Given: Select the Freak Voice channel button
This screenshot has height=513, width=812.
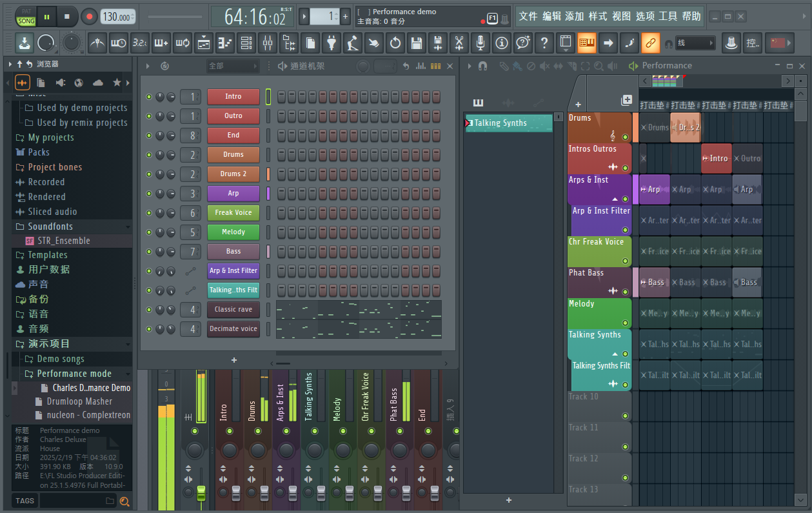Looking at the screenshot, I should tap(233, 213).
